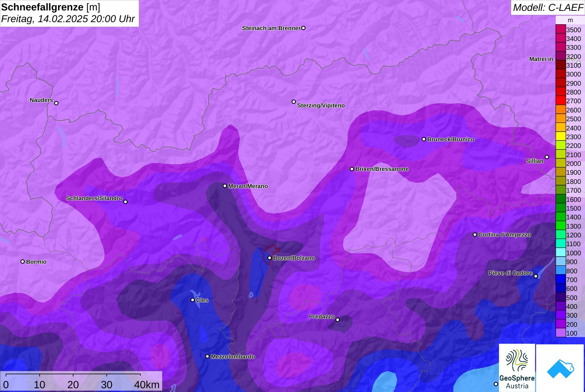Select the 1500 m green legend swatch
Image resolution: width=585 pixels, height=392 pixels.
pos(560,208)
